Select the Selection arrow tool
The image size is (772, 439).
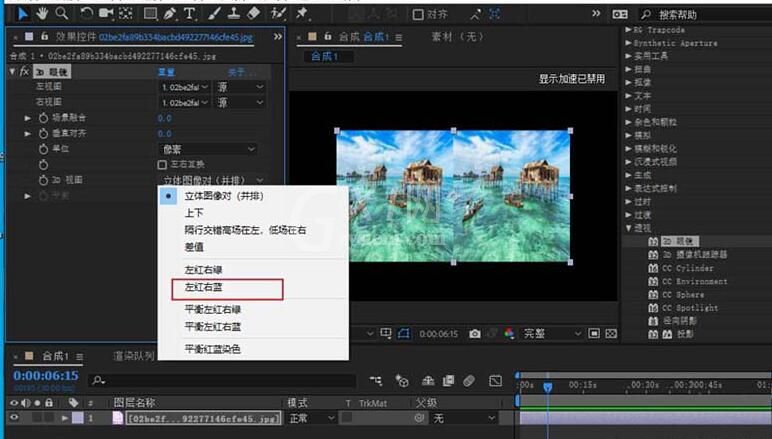coord(22,14)
